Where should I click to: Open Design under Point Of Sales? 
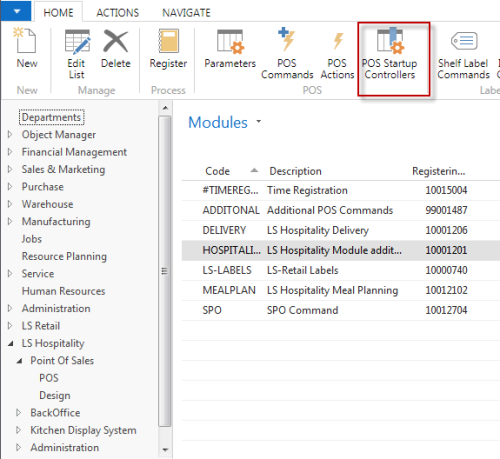coord(55,395)
